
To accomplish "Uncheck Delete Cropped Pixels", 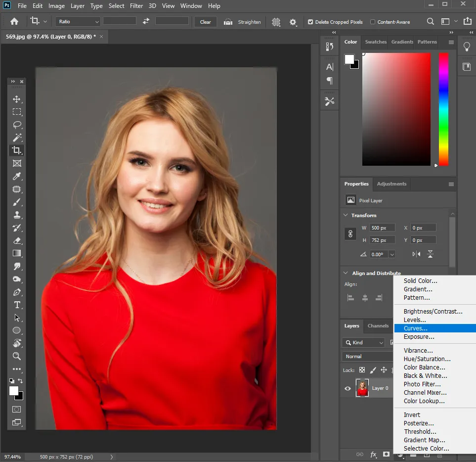I will (x=310, y=22).
